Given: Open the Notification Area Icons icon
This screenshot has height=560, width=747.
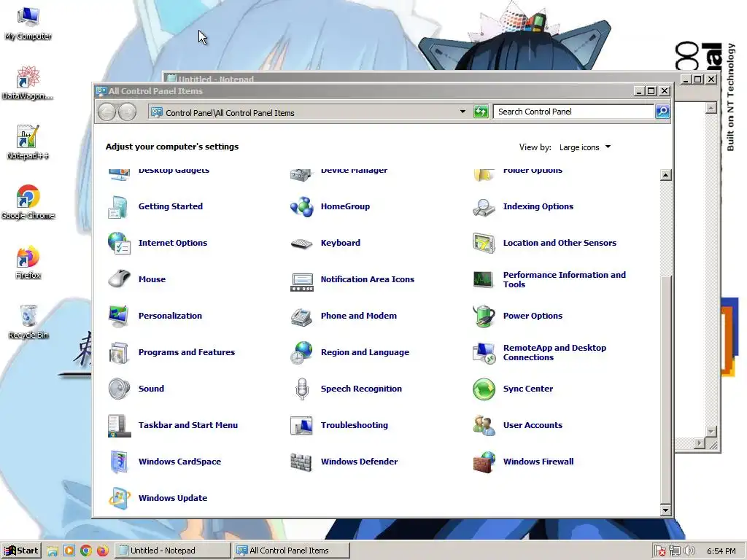Looking at the screenshot, I should pyautogui.click(x=301, y=281).
